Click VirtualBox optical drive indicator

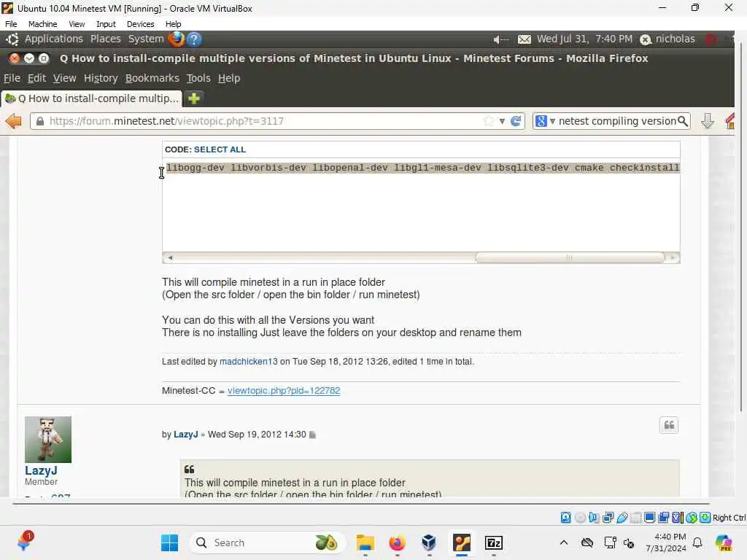(580, 518)
